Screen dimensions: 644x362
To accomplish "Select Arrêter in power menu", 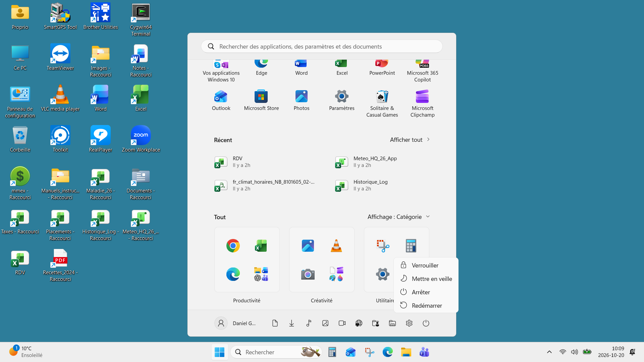I will point(426,292).
